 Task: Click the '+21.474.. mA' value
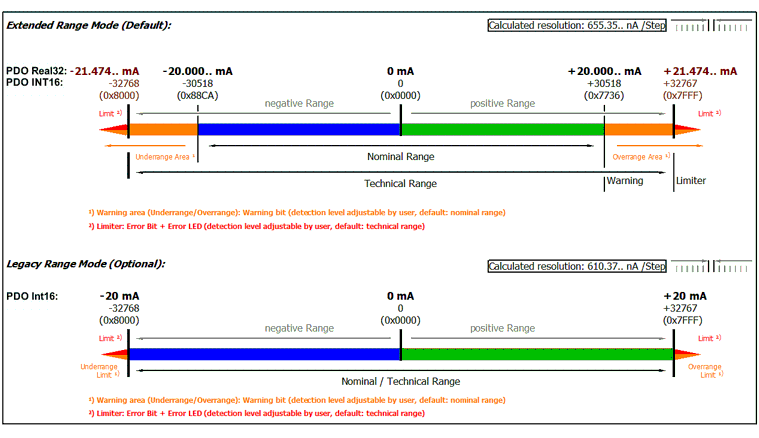click(700, 71)
